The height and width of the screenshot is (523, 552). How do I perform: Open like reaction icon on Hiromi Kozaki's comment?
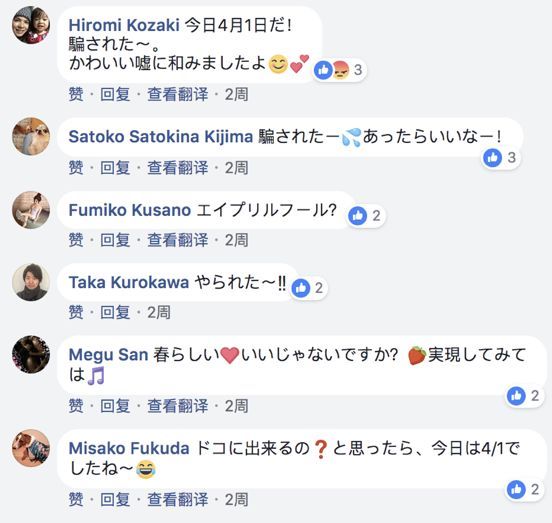tap(323, 70)
